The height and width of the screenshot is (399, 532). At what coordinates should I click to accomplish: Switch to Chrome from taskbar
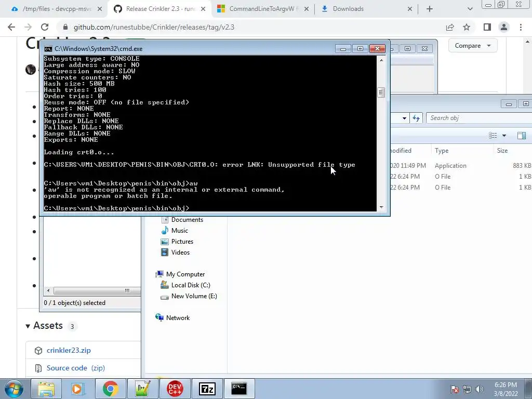coord(110,389)
